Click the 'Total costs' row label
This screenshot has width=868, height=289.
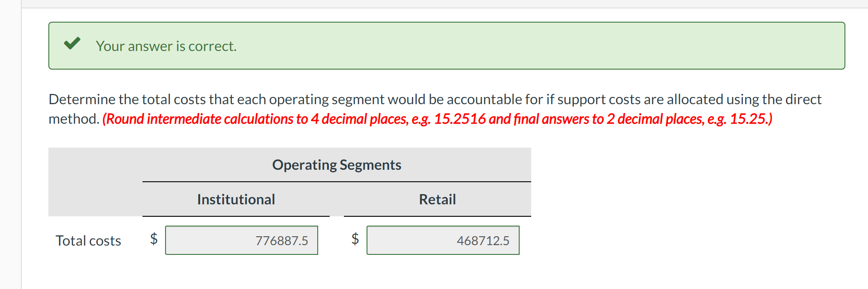[88, 240]
